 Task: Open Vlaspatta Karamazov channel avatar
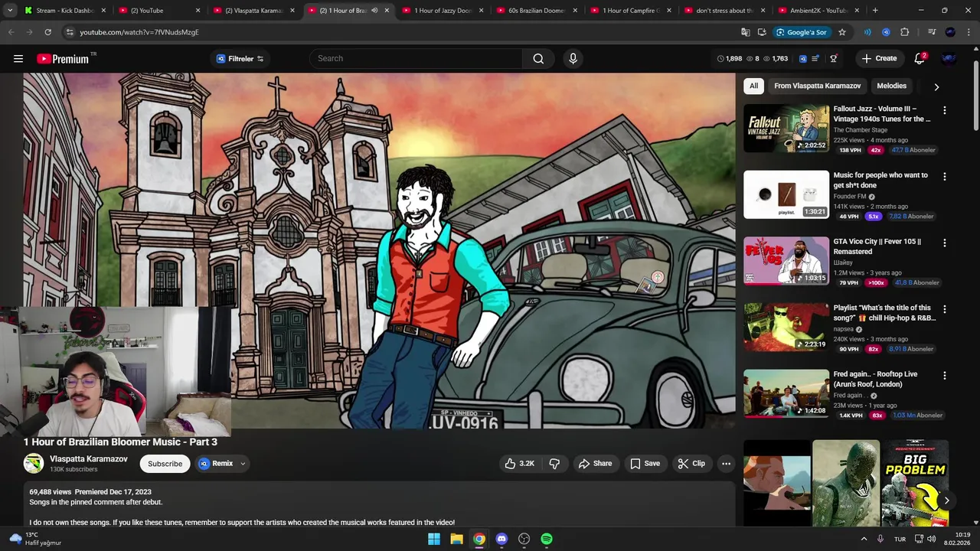coord(34,463)
